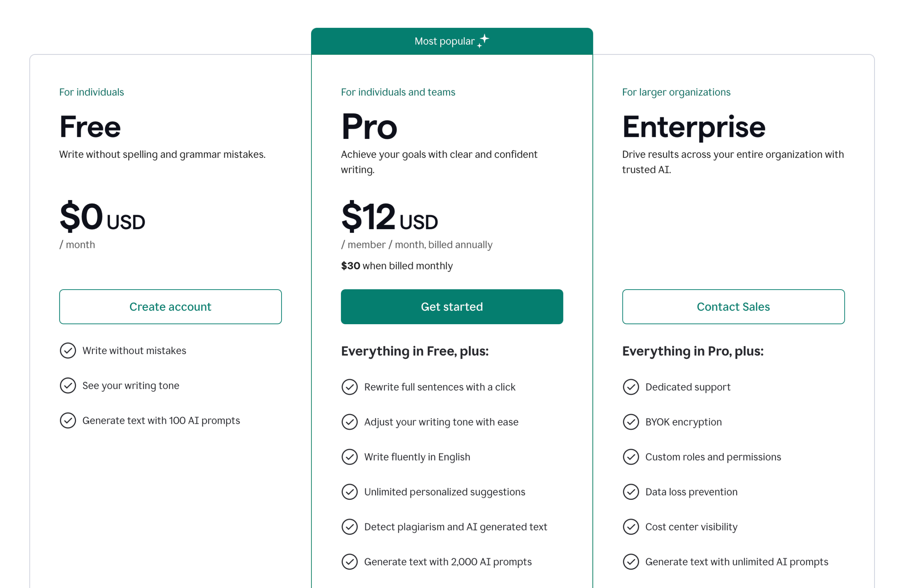Click the Enterprise plan title
907x588 pixels.
tap(694, 127)
